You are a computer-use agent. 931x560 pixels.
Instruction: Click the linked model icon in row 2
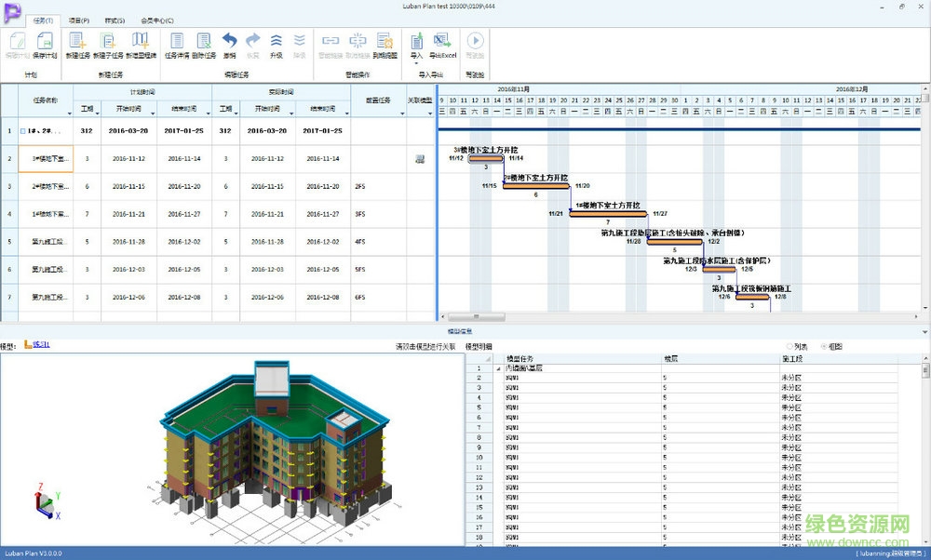tap(420, 159)
